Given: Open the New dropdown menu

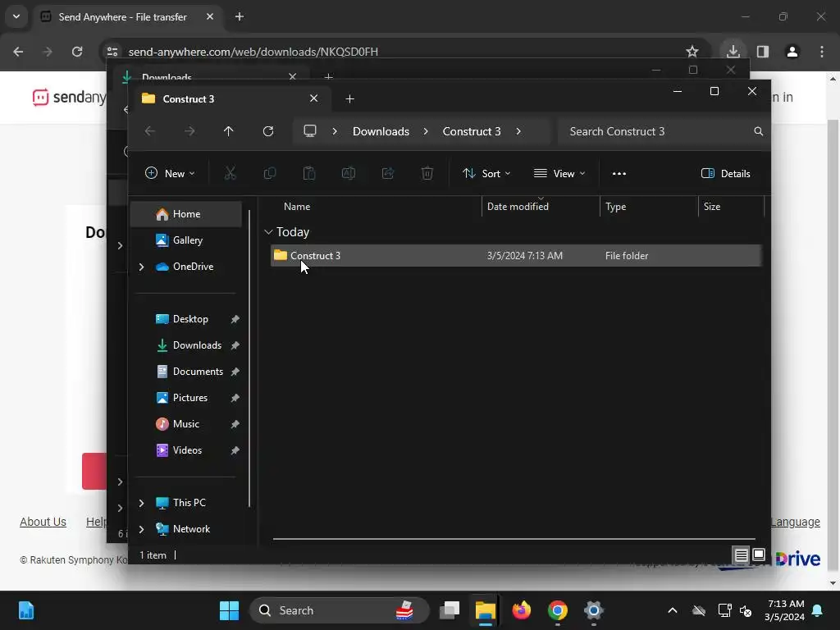Looking at the screenshot, I should coord(170,174).
